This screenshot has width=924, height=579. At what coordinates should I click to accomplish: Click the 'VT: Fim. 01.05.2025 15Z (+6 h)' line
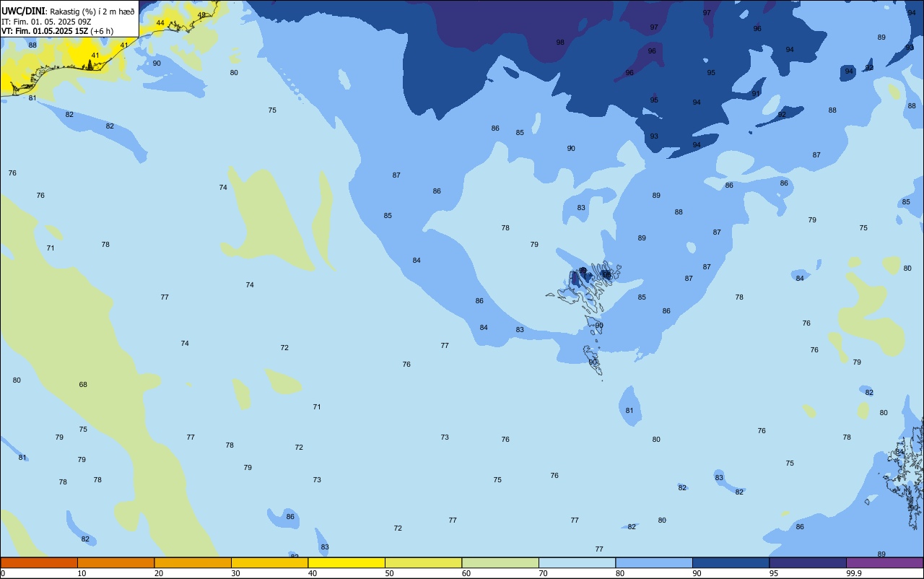(57, 31)
